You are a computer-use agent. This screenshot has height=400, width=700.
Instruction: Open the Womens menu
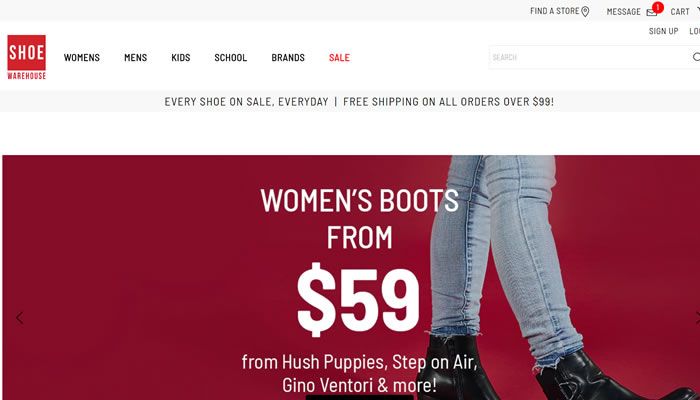tap(82, 58)
